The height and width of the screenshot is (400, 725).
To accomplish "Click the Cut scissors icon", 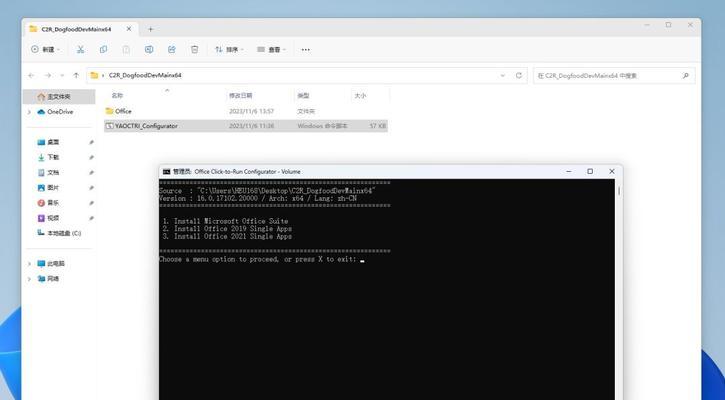I will (80, 49).
